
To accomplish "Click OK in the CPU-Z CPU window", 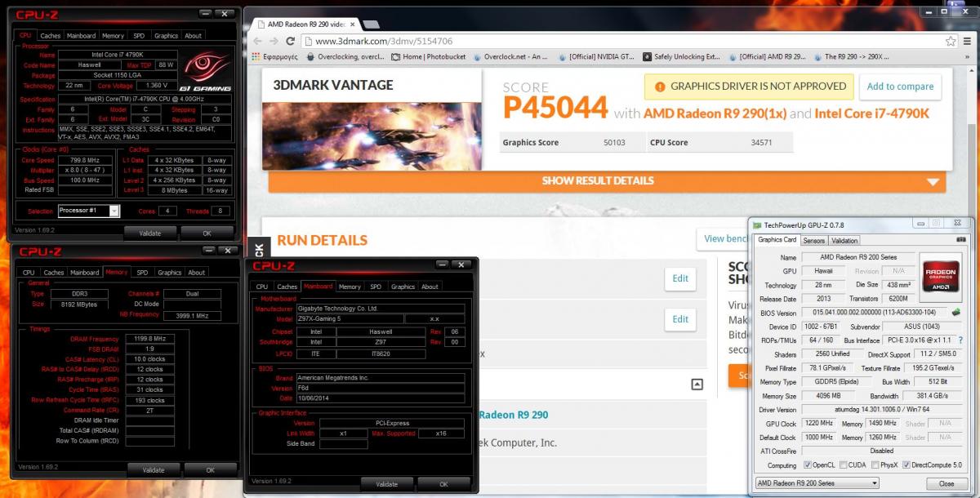I will (207, 233).
